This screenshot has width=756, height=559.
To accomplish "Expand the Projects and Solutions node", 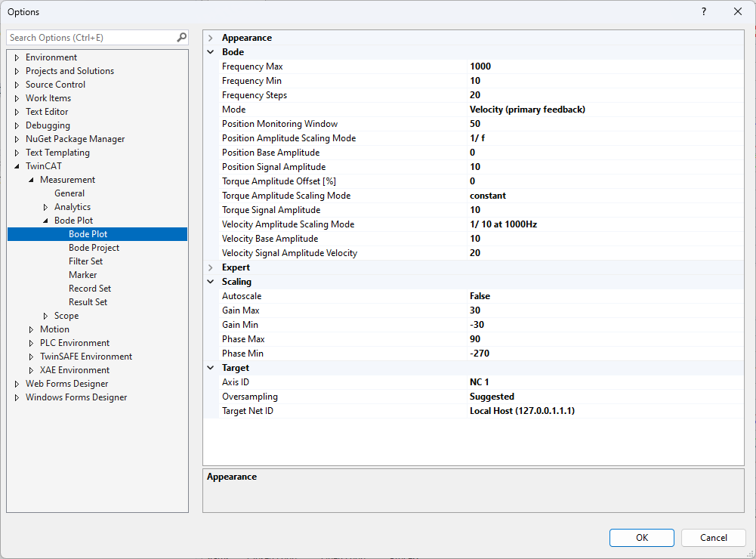I will 17,71.
